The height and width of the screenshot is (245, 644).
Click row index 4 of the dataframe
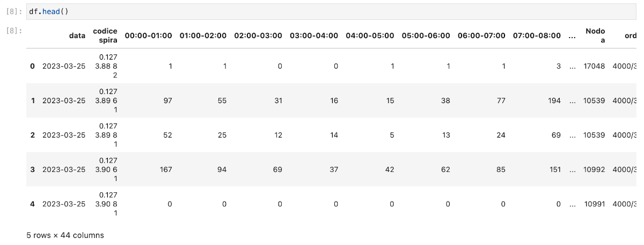32,204
